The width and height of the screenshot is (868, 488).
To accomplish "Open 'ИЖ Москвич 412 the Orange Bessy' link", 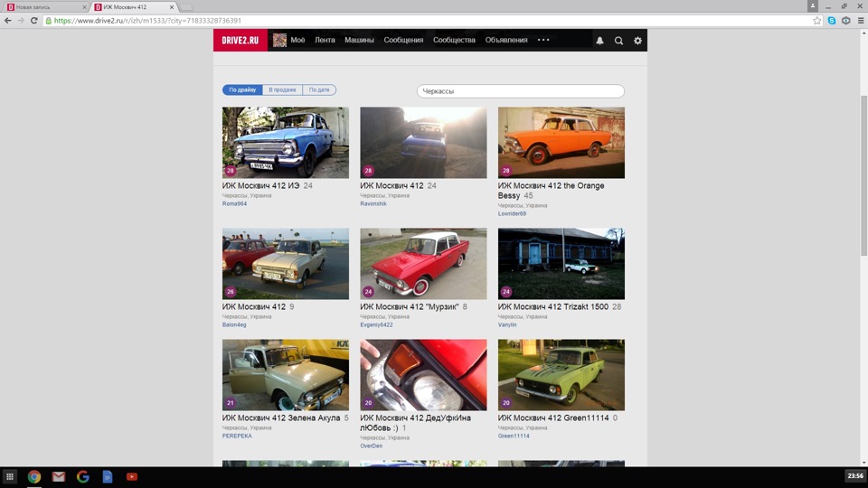I will point(551,191).
